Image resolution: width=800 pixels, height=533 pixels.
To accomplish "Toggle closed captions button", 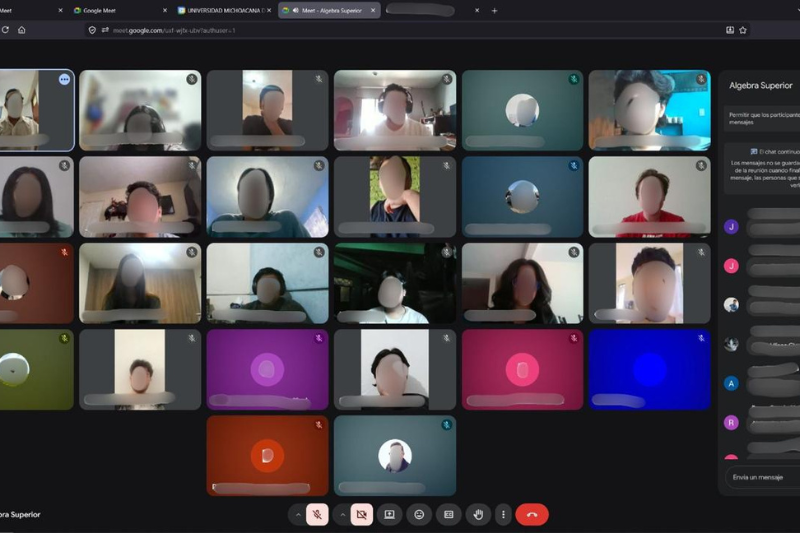I will point(449,514).
